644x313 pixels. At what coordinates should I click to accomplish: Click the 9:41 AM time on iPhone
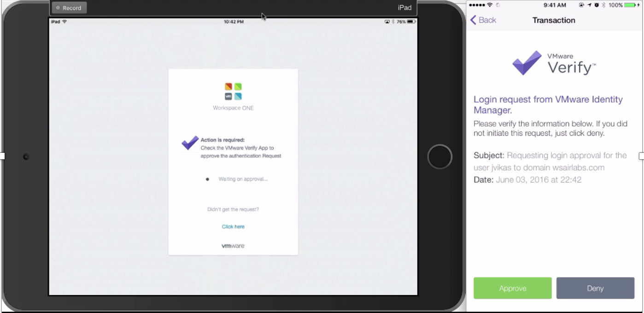tap(555, 5)
